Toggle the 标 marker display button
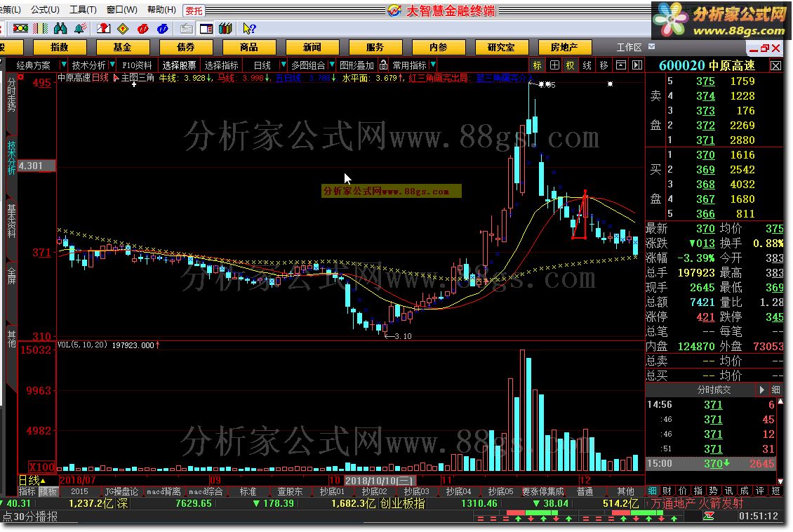The image size is (793, 532). tap(537, 65)
